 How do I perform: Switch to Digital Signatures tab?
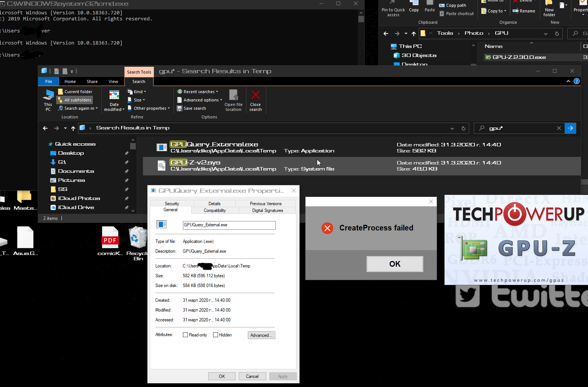point(267,210)
